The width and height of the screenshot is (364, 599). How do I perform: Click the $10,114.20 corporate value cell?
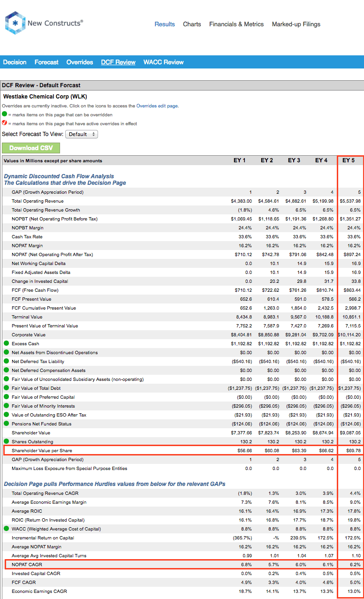click(x=350, y=335)
